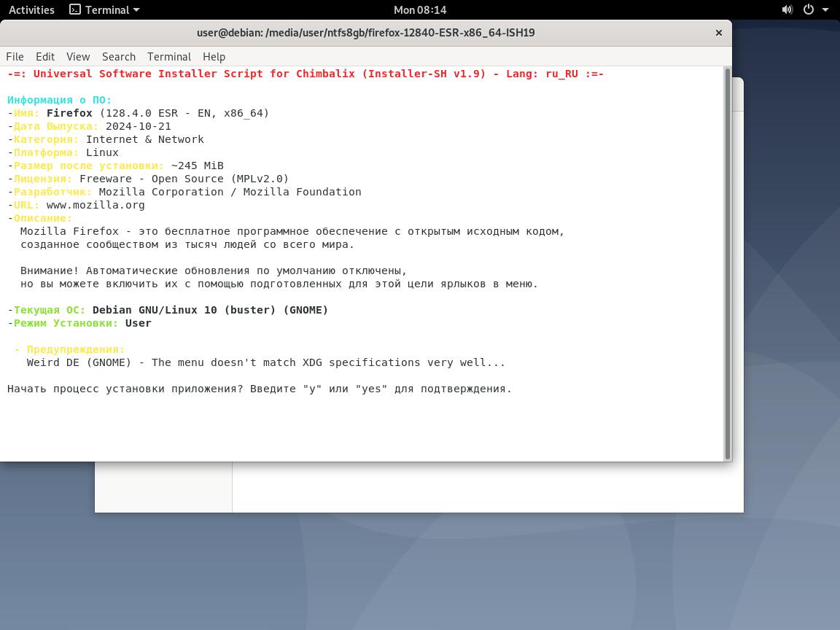Click Activities in the top bar
The height and width of the screenshot is (630, 840).
(x=31, y=9)
